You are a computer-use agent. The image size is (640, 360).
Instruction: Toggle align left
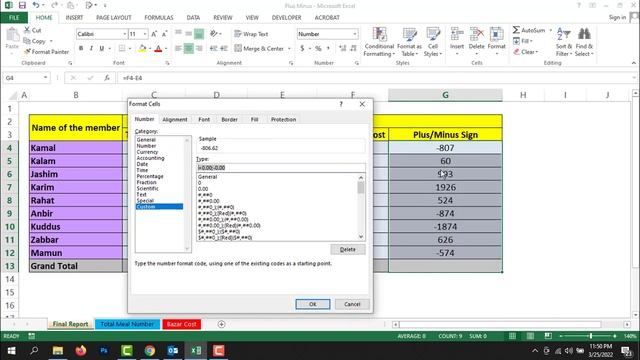178,49
